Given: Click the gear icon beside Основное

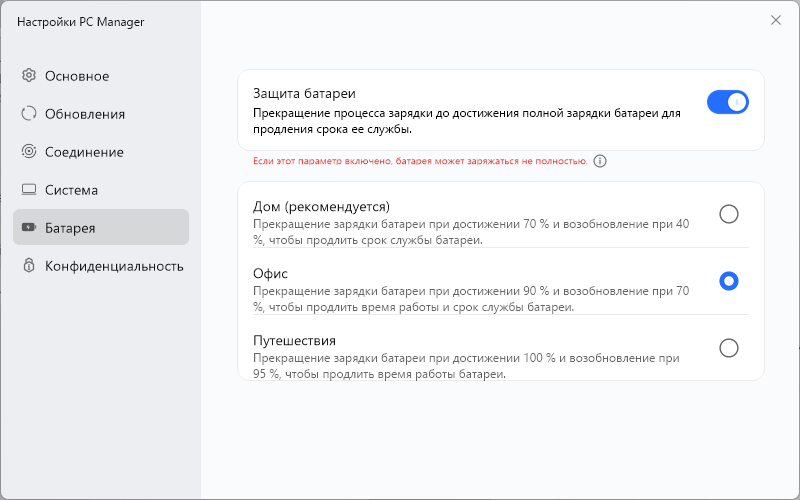Looking at the screenshot, I should [x=29, y=76].
